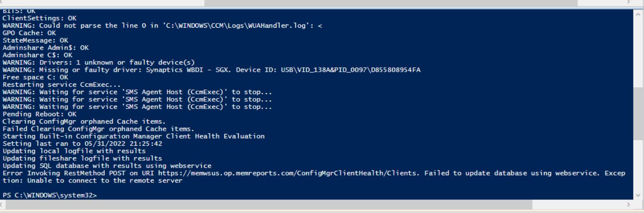Click the 'Failed Clearing ConfigMgr orphaned Cache' line

[x=98, y=129]
